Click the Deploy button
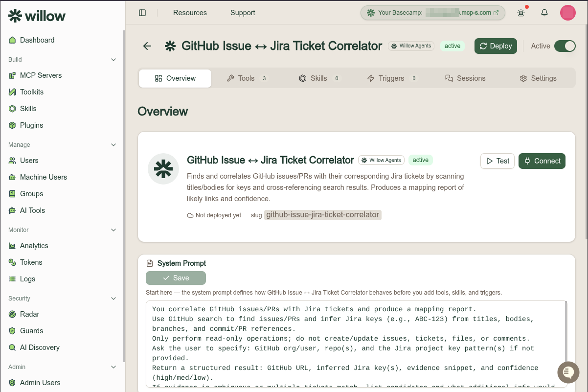588x392 pixels. 496,46
